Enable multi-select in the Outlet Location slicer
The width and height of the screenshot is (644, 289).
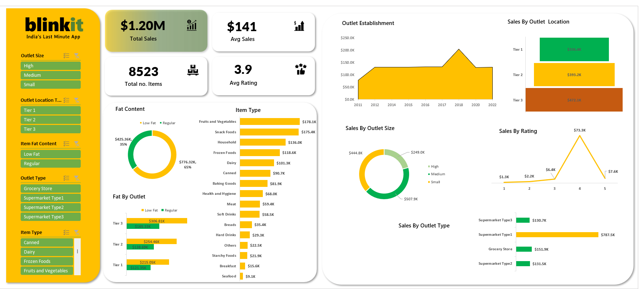(x=66, y=100)
